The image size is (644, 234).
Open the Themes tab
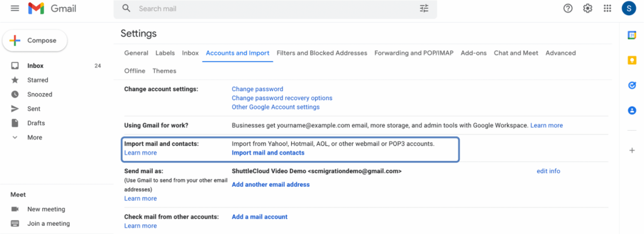pos(164,71)
